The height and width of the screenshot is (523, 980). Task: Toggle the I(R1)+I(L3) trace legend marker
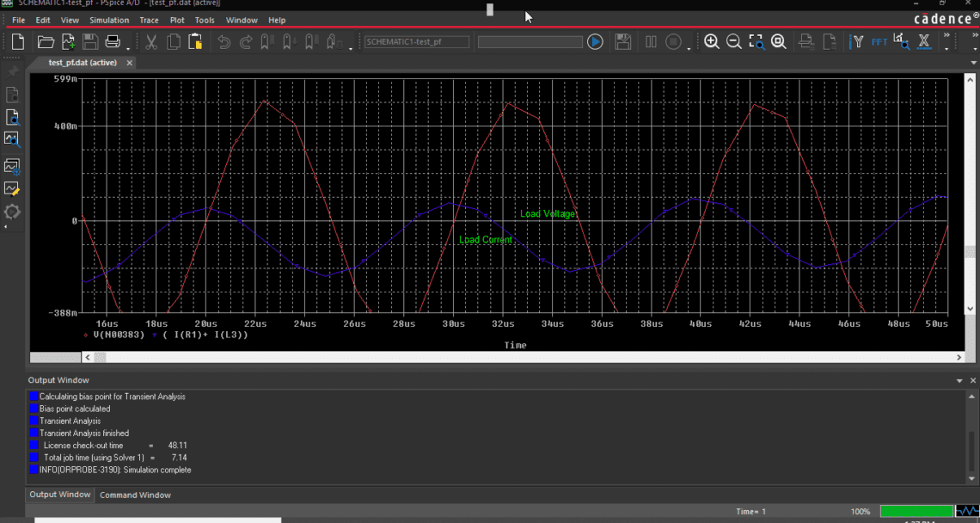tap(156, 334)
